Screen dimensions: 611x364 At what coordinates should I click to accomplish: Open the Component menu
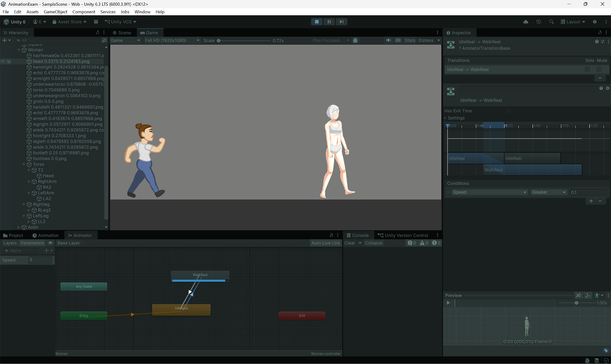pyautogui.click(x=84, y=12)
